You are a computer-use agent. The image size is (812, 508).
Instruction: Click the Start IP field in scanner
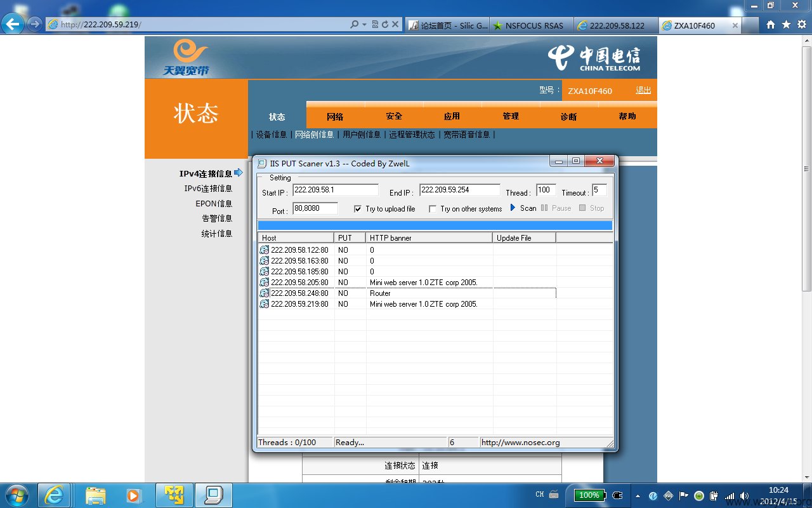click(336, 190)
